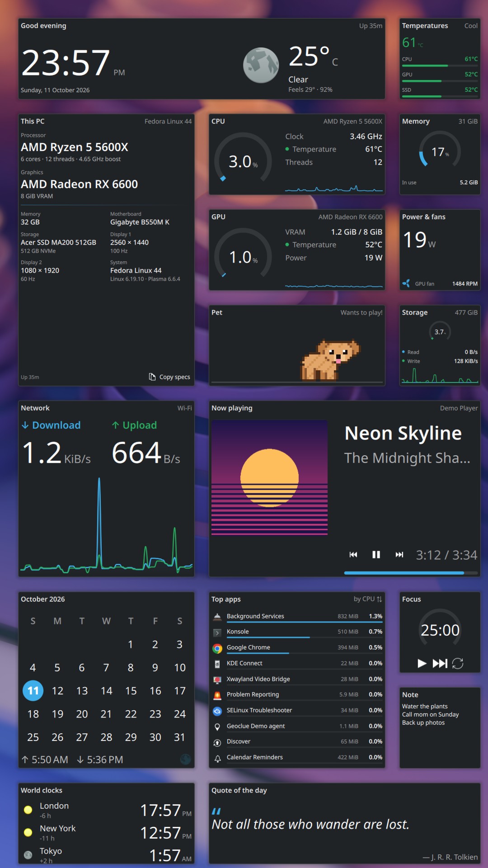Select the Google Chrome icon

click(217, 648)
